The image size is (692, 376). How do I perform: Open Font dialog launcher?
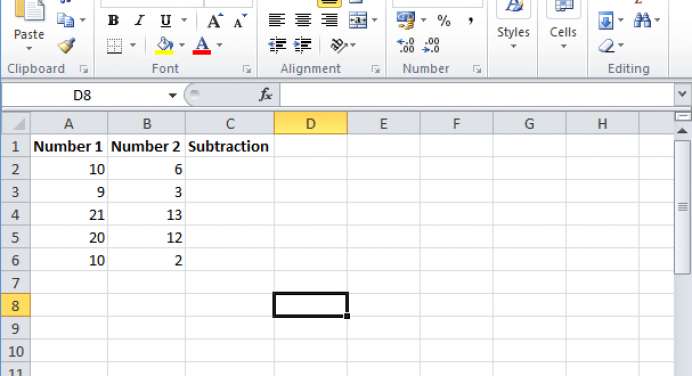(x=247, y=69)
